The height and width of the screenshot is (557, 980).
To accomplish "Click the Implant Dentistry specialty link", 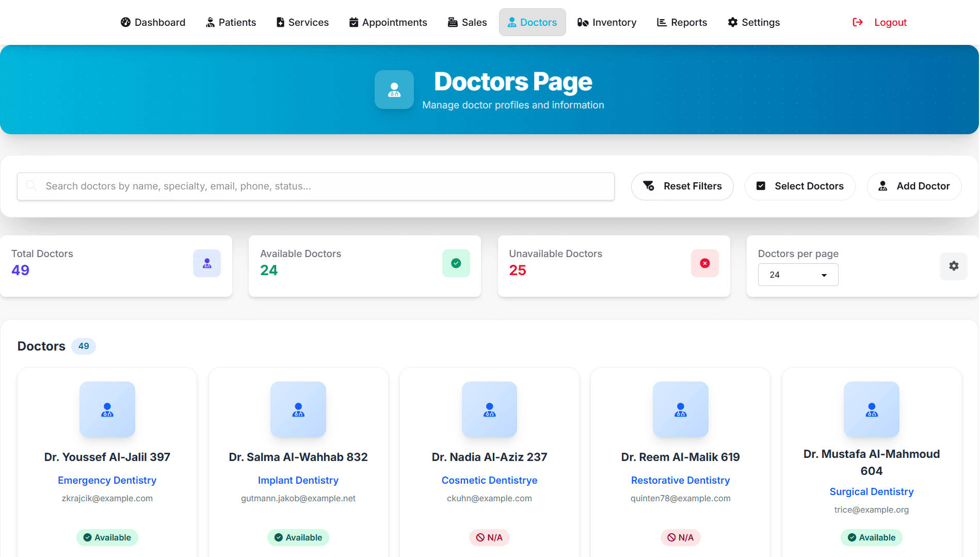I will point(298,480).
